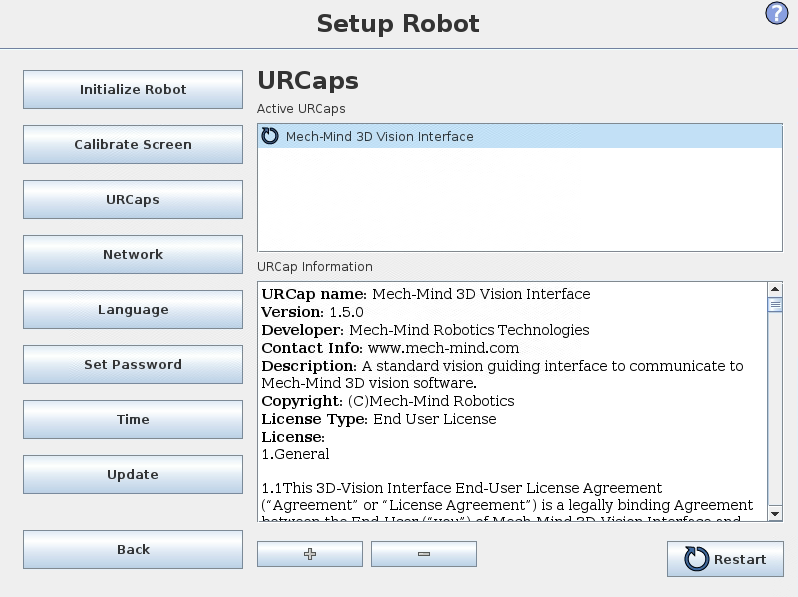798x597 pixels.
Task: Select Mech-Mind 3D Vision Interface entry
Action: [x=380, y=136]
